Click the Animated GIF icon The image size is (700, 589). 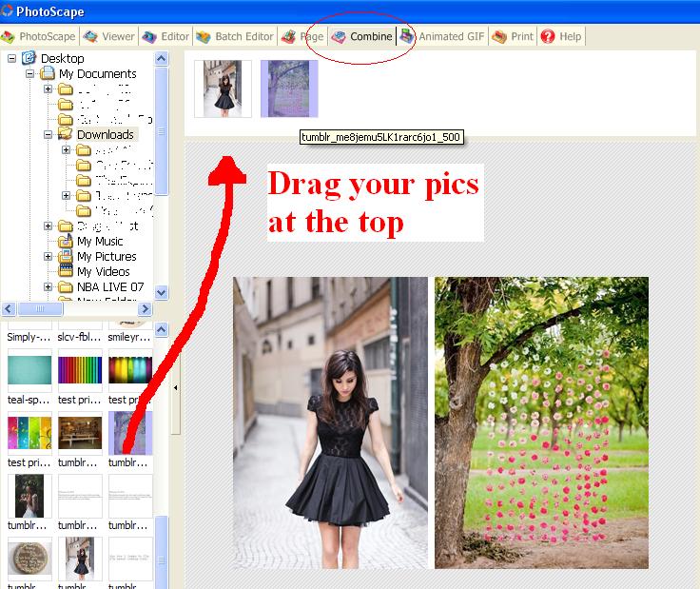coord(406,36)
